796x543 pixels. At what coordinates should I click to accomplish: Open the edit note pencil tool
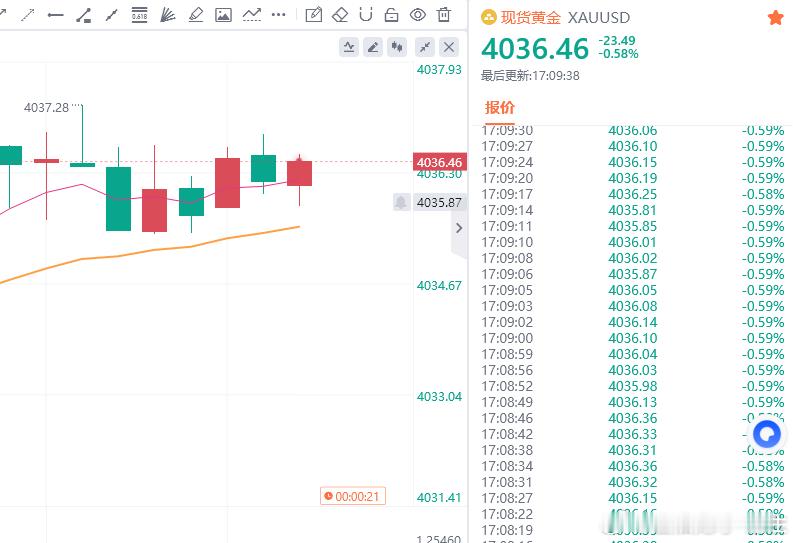pos(314,15)
